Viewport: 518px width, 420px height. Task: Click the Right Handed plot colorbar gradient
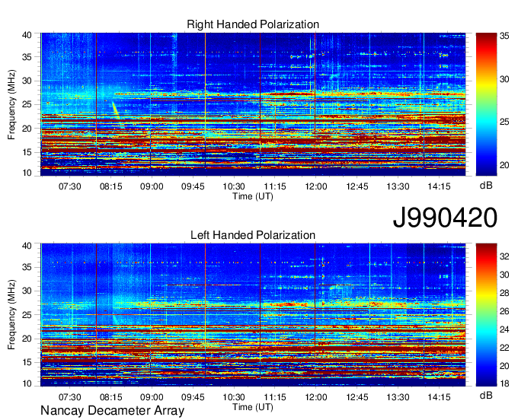tap(486, 104)
